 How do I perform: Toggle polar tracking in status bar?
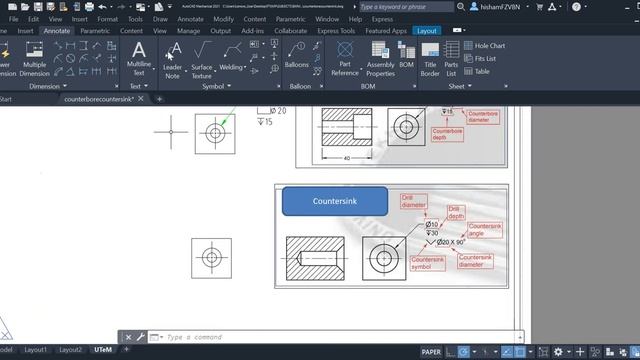coord(464,352)
